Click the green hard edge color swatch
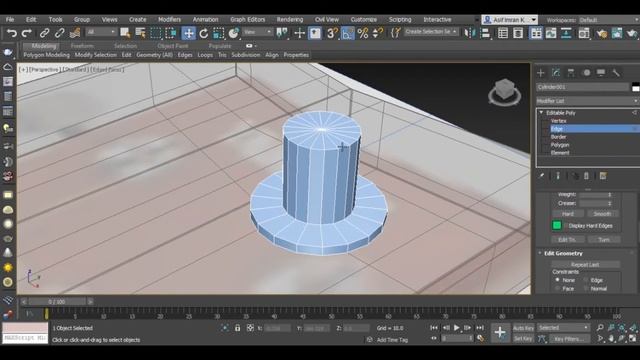The width and height of the screenshot is (640, 360). [x=557, y=225]
